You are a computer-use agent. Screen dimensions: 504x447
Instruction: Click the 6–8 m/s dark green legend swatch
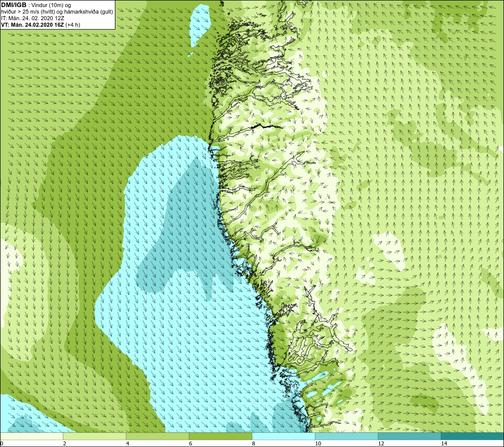click(221, 436)
